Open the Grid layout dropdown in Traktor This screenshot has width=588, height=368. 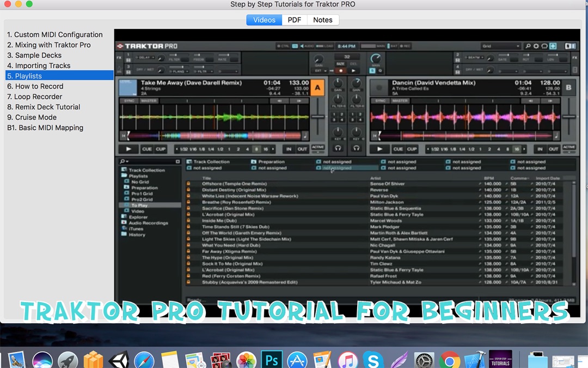point(501,46)
